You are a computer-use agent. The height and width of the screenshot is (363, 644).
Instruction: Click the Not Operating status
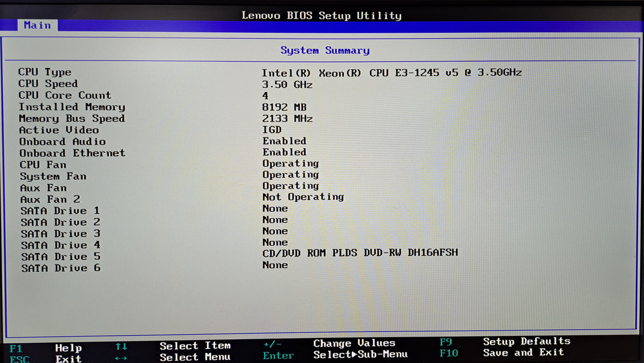[x=303, y=197]
